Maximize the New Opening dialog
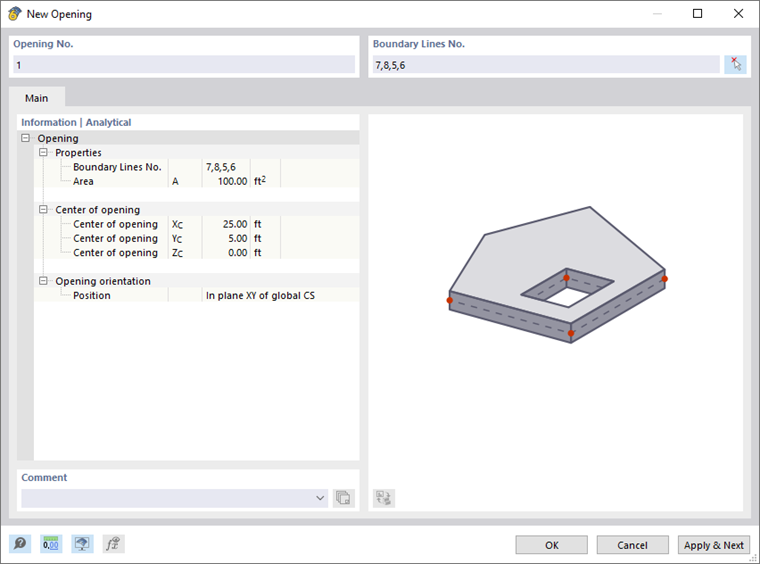760x564 pixels. coord(697,14)
